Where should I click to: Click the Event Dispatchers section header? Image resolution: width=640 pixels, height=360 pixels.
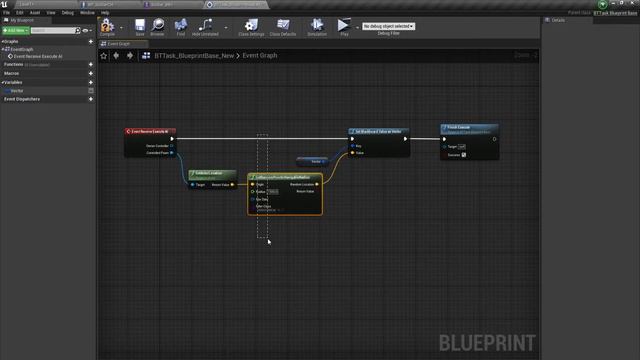[x=22, y=99]
